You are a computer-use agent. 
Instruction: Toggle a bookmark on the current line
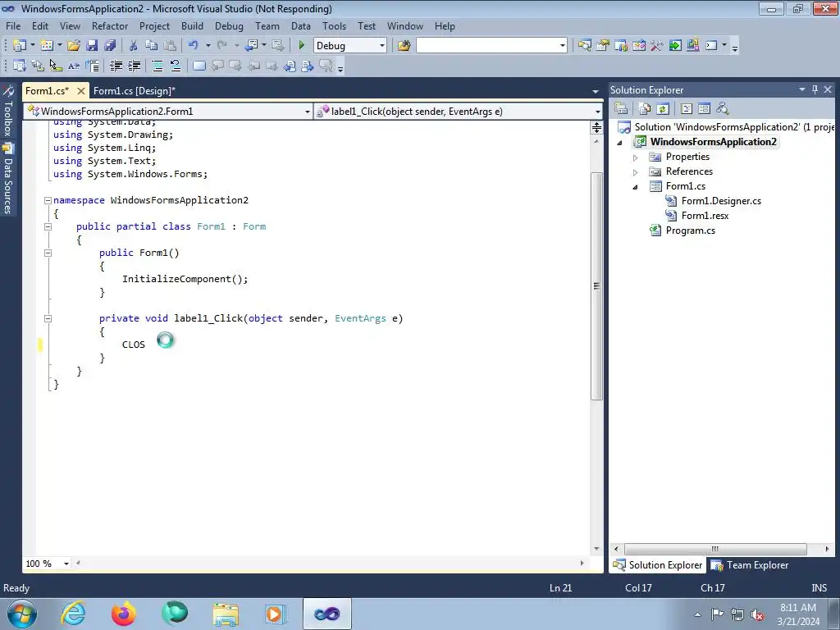(199, 66)
